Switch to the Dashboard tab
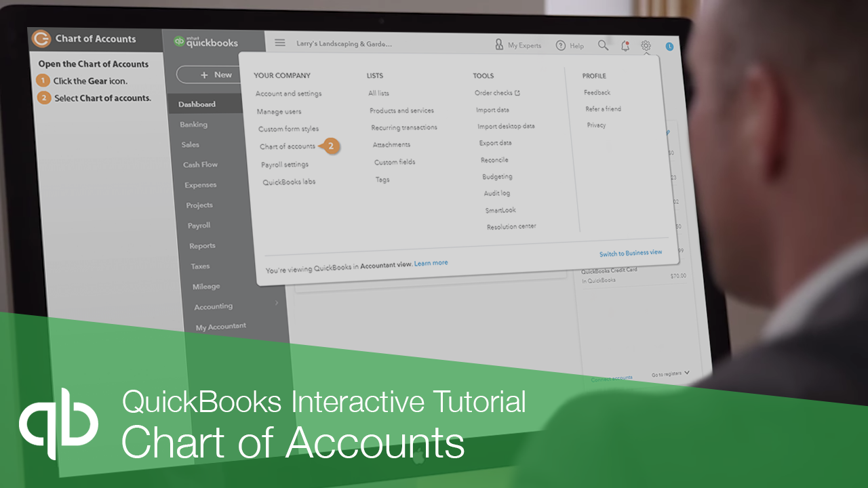 [x=197, y=104]
